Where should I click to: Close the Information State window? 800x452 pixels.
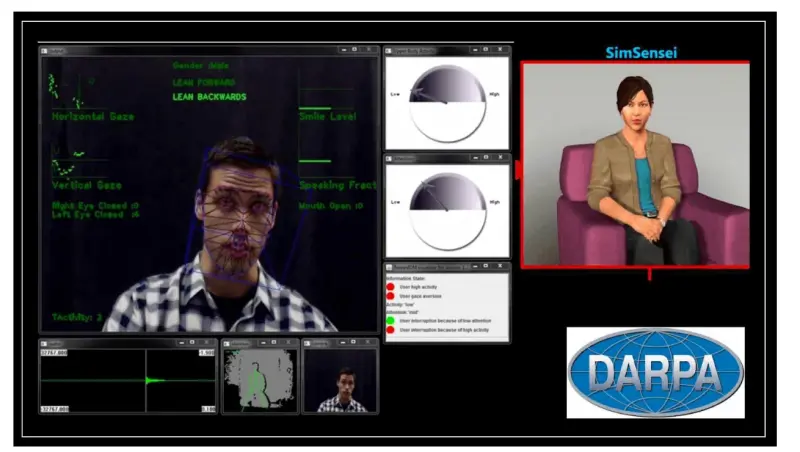500,266
